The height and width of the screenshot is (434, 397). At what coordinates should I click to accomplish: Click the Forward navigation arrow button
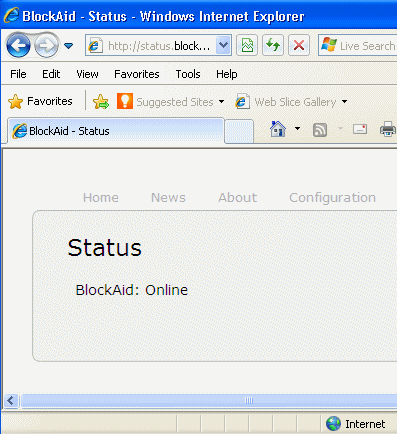(46, 45)
